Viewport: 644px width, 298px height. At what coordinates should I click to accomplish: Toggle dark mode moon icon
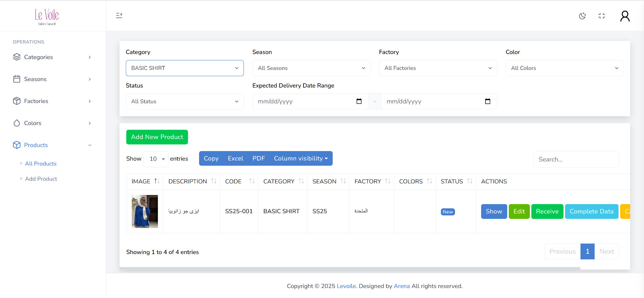coord(582,16)
